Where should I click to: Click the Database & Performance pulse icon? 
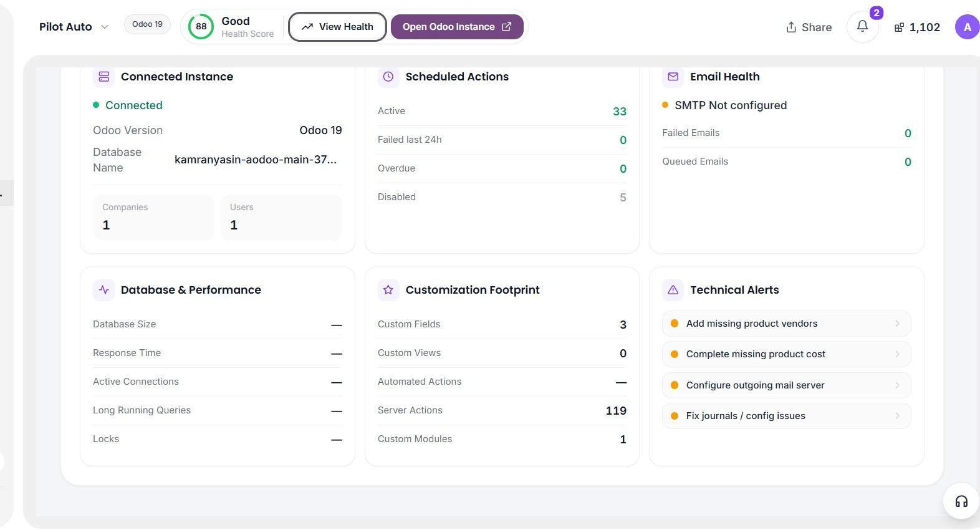tap(104, 290)
